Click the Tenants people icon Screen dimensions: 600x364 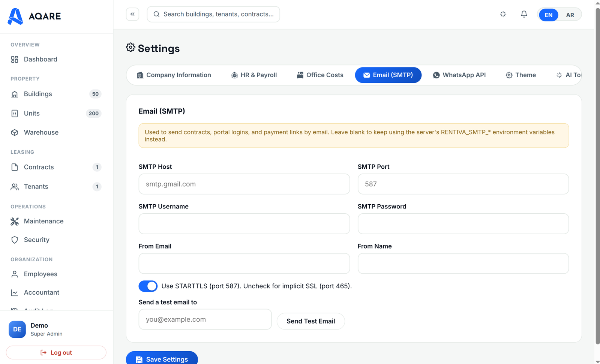point(15,187)
